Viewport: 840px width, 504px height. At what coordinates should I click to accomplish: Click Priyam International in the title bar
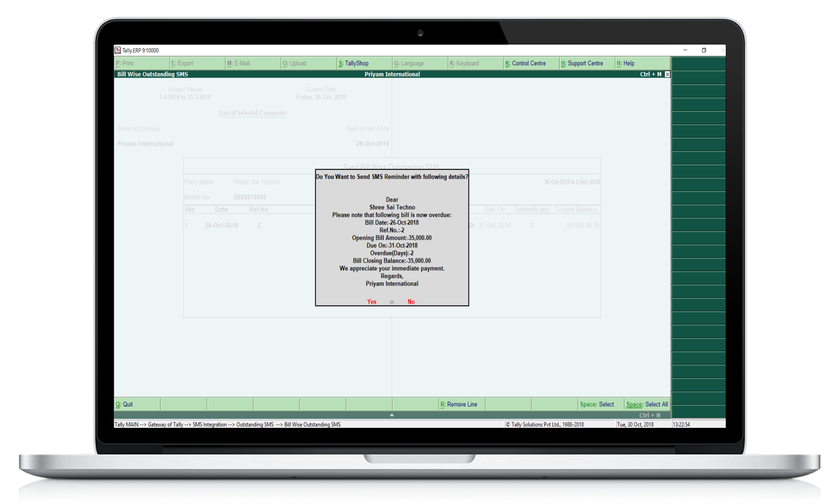point(392,74)
